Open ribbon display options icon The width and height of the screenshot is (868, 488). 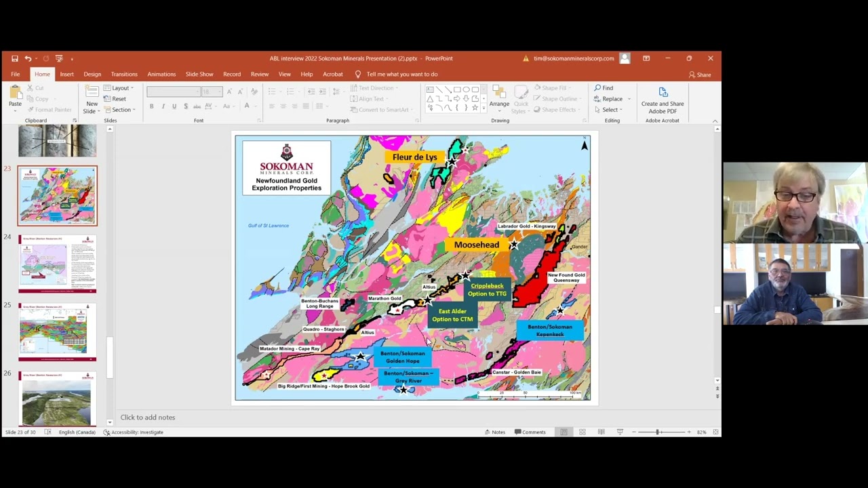(646, 59)
